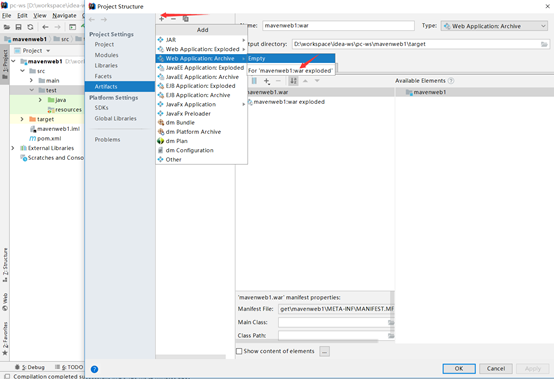
Task: Open the Debug tool window tab
Action: click(30, 367)
